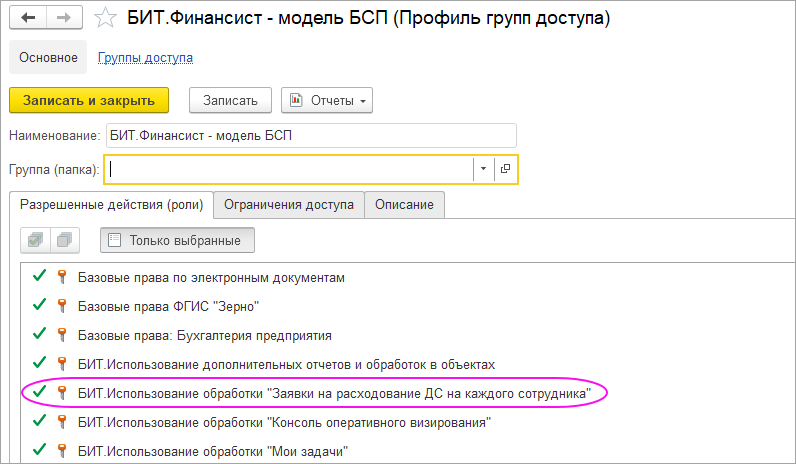The width and height of the screenshot is (796, 464).
Task: Click the check-all roles icon
Action: [x=36, y=240]
